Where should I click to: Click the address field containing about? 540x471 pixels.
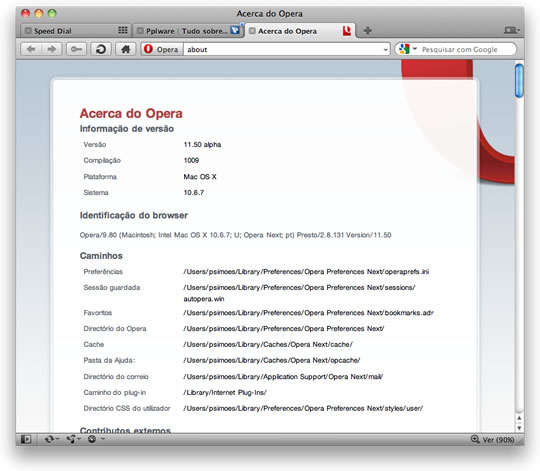pyautogui.click(x=287, y=49)
